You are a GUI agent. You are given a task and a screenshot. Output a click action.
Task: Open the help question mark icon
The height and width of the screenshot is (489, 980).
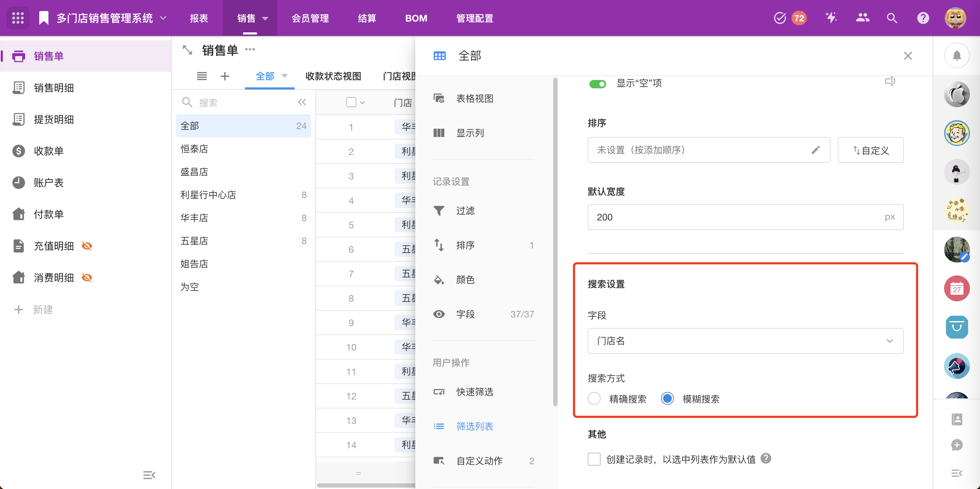923,18
